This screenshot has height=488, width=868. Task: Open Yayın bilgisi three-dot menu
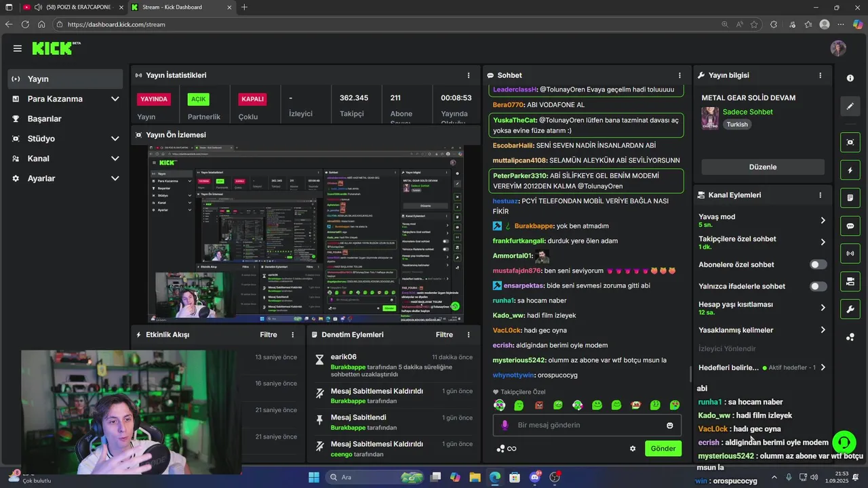(820, 75)
